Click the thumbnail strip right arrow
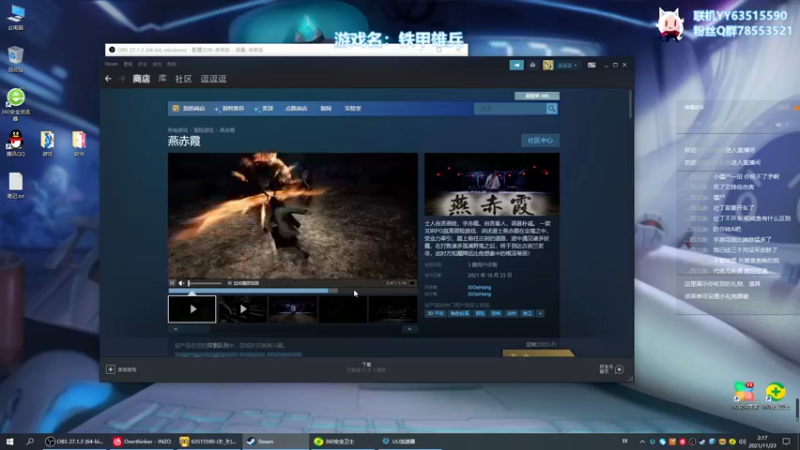Image resolution: width=800 pixels, height=450 pixels. [x=410, y=329]
